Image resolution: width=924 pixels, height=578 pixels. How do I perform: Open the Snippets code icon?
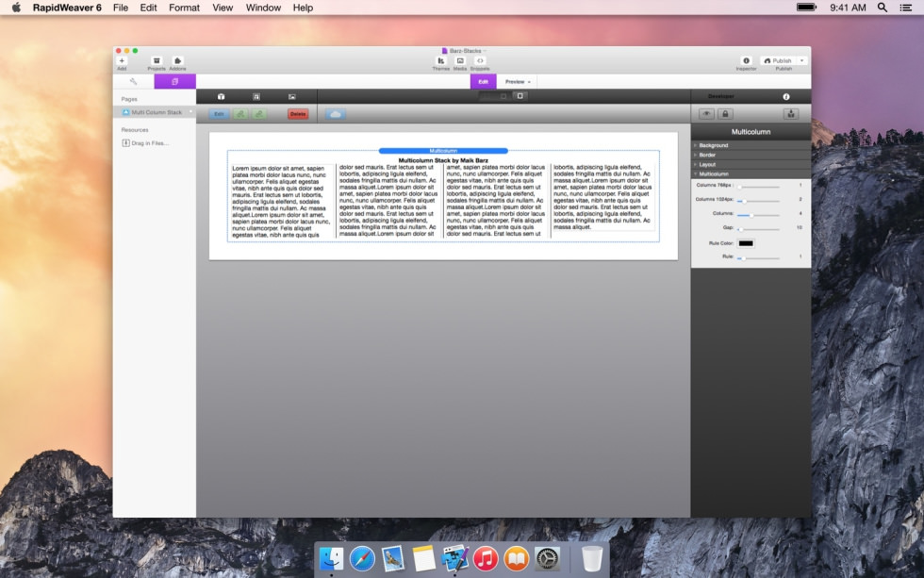[x=480, y=60]
